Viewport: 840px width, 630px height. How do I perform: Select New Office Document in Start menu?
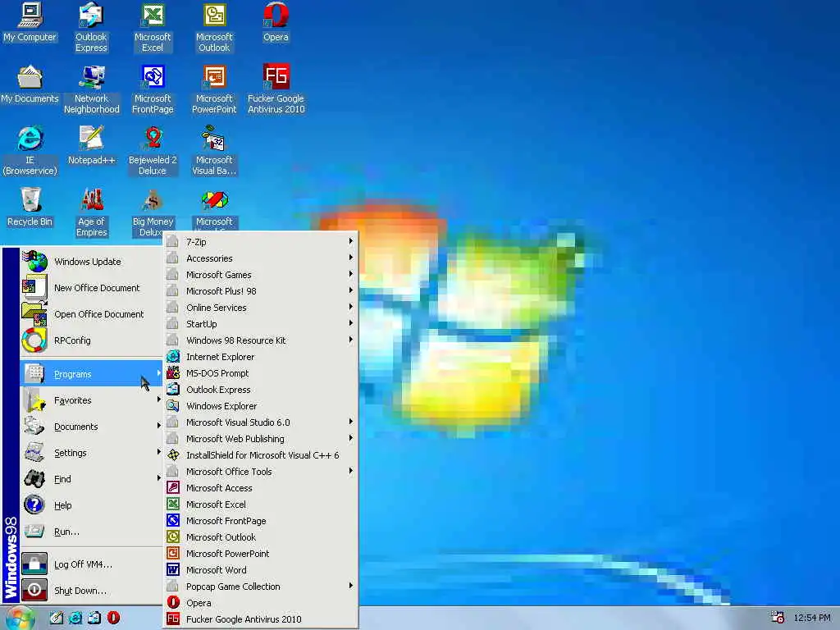click(x=91, y=288)
